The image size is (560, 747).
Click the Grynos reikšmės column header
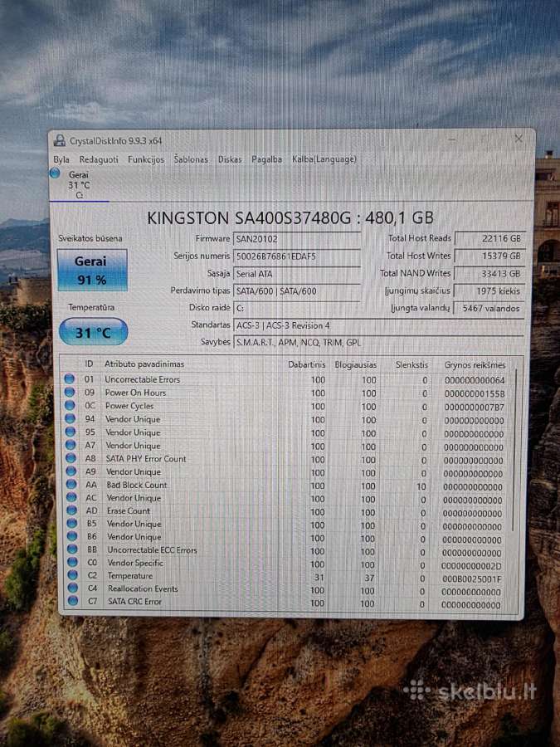[x=475, y=365]
